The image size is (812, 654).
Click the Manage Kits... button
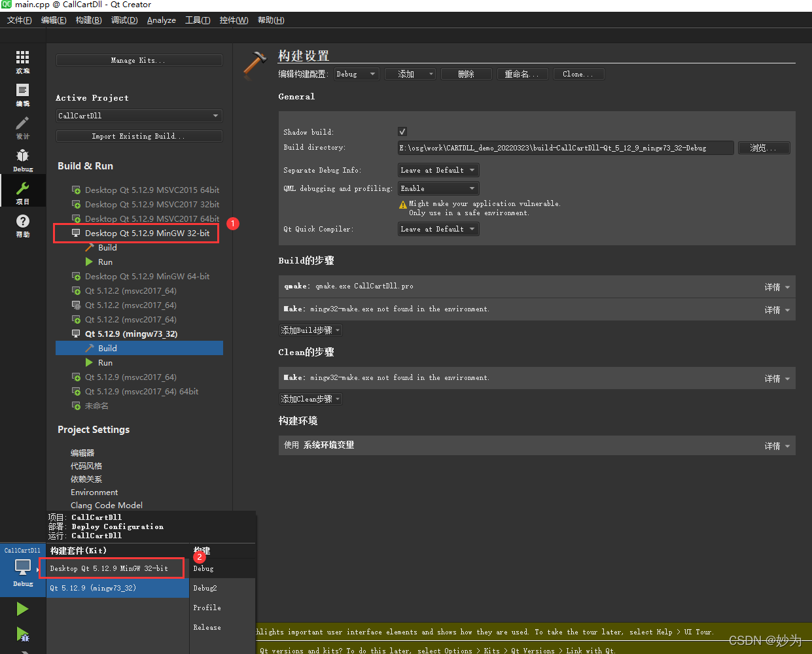pos(139,60)
